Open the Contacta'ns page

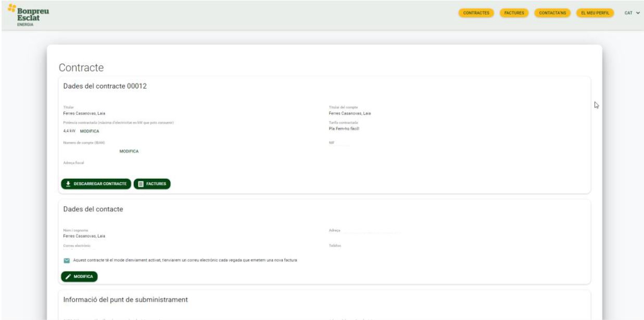[x=552, y=13]
